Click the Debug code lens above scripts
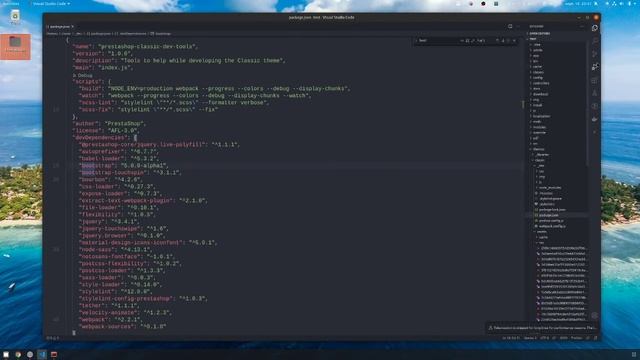Viewport: 640px width, 360px height. [x=82, y=75]
